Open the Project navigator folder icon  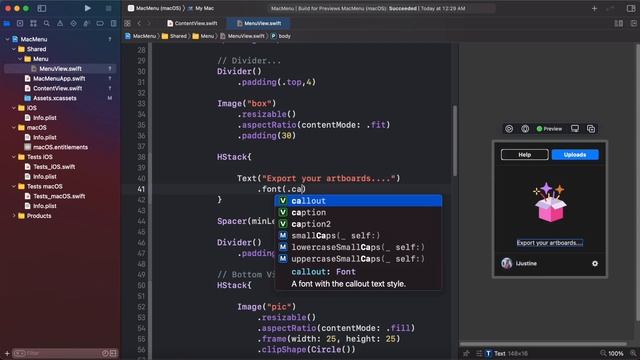click(7, 24)
